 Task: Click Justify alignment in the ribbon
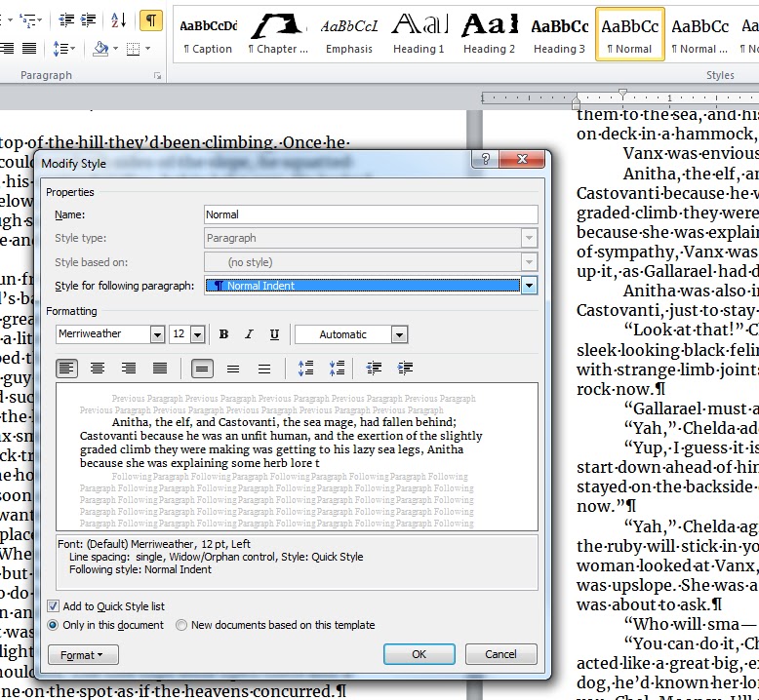tap(29, 49)
